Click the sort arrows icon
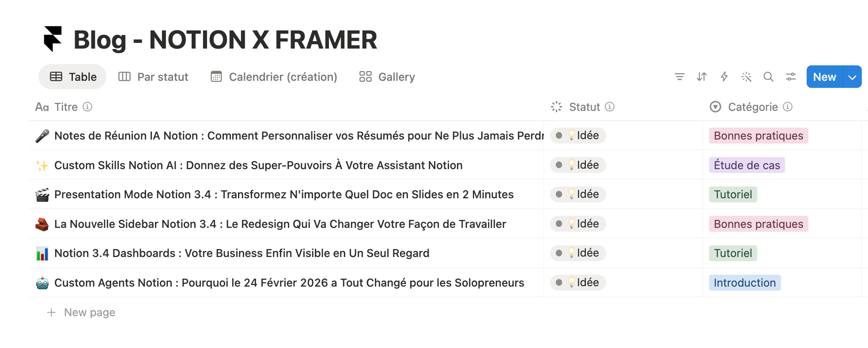 point(702,77)
